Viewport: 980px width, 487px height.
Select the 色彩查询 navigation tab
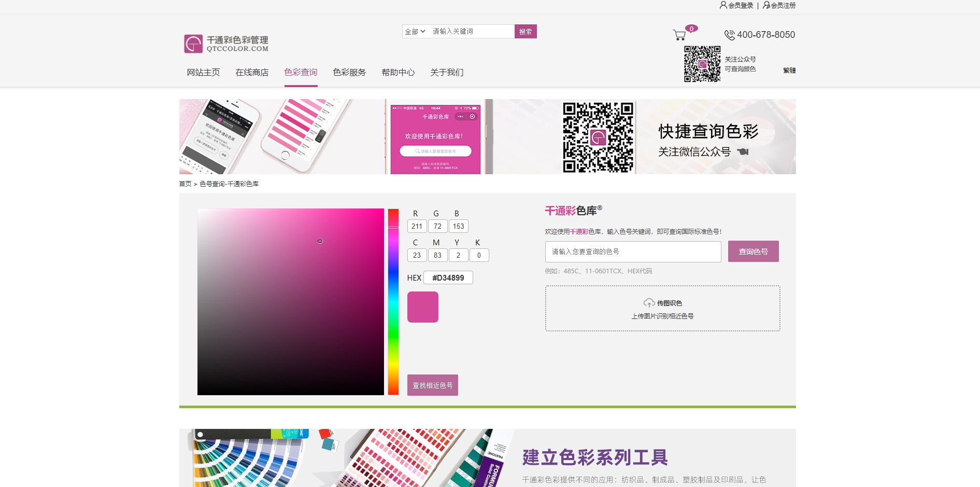301,73
